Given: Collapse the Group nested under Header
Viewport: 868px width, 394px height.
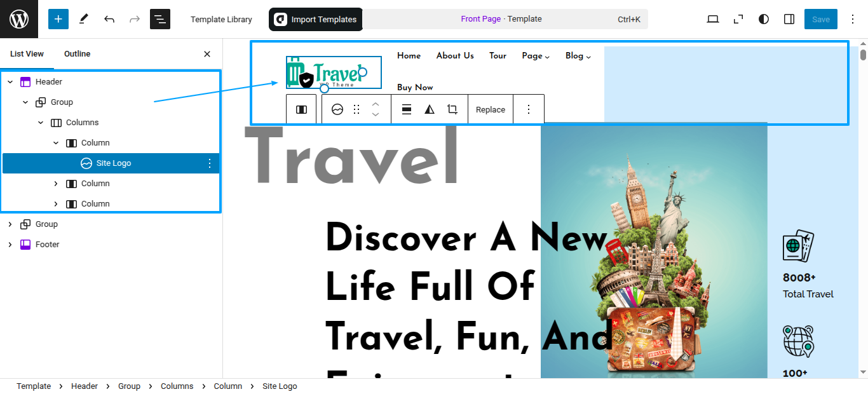Looking at the screenshot, I should pyautogui.click(x=25, y=102).
